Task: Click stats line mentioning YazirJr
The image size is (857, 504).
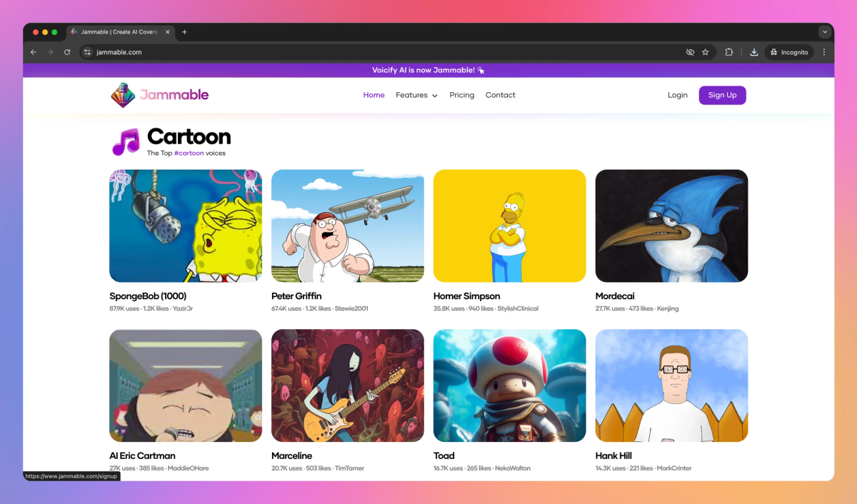Action: [151, 309]
